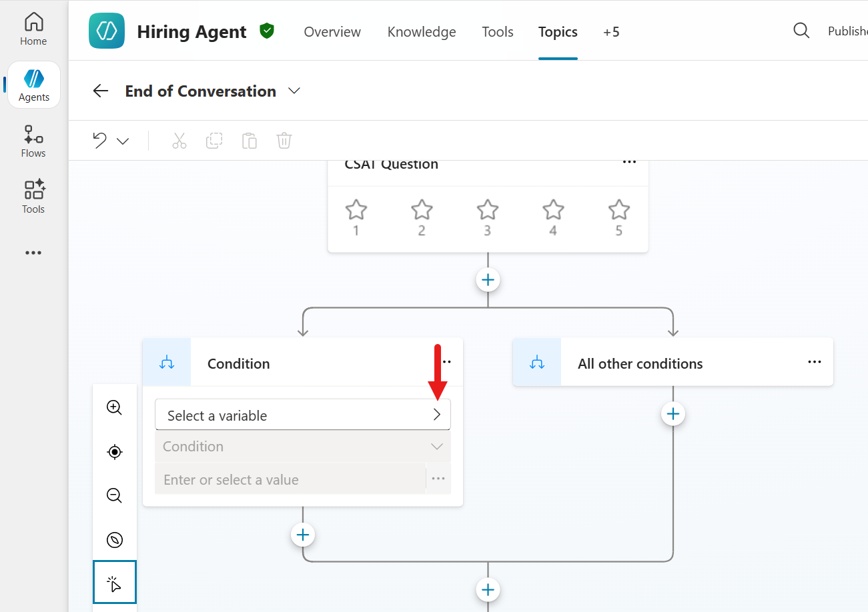The height and width of the screenshot is (612, 868).
Task: Click the search magnifier icon
Action: 801,31
